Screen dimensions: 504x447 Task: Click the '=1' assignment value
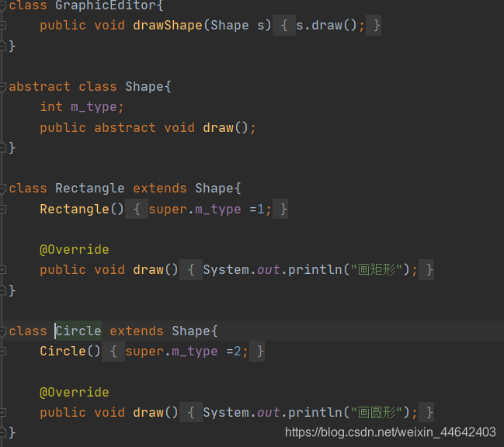(257, 210)
